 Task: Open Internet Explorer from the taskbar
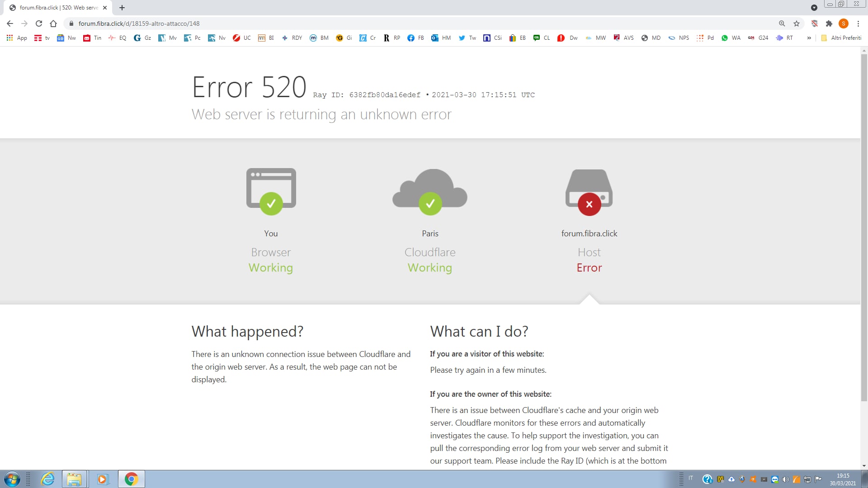pos(47,479)
